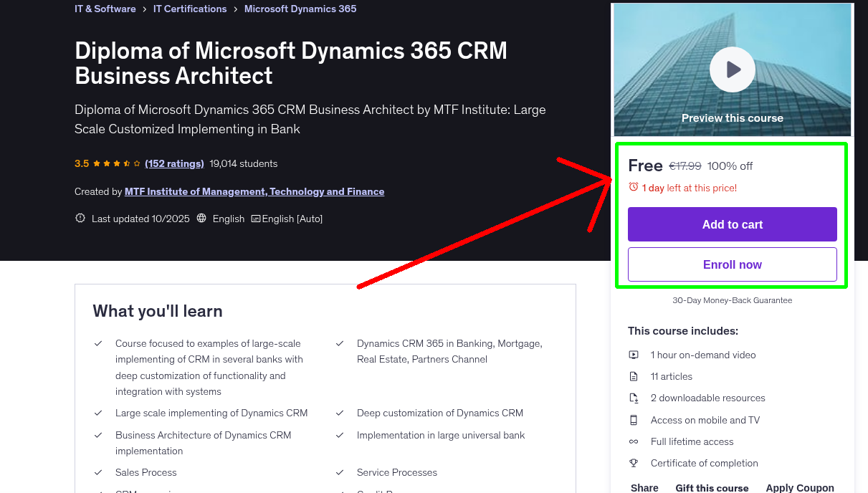Image resolution: width=868 pixels, height=493 pixels.
Task: Click Apply Coupon
Action: 800,487
